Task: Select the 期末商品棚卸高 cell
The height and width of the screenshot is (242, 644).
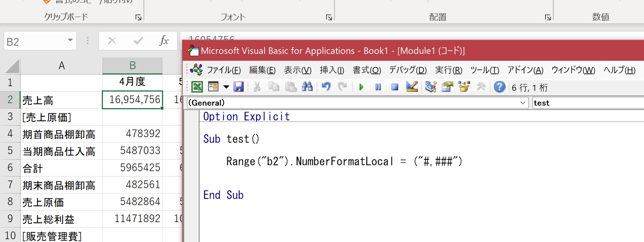Action: coord(62,185)
